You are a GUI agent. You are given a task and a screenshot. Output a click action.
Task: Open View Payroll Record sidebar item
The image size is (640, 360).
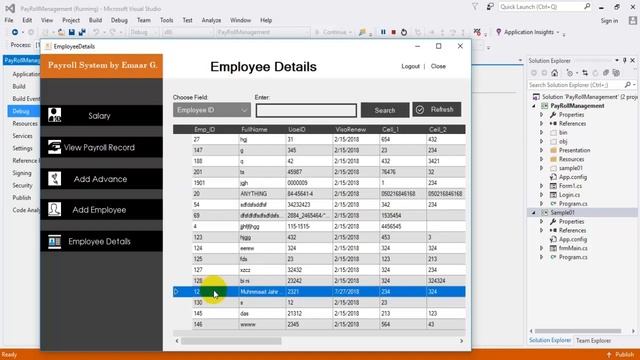tap(101, 147)
